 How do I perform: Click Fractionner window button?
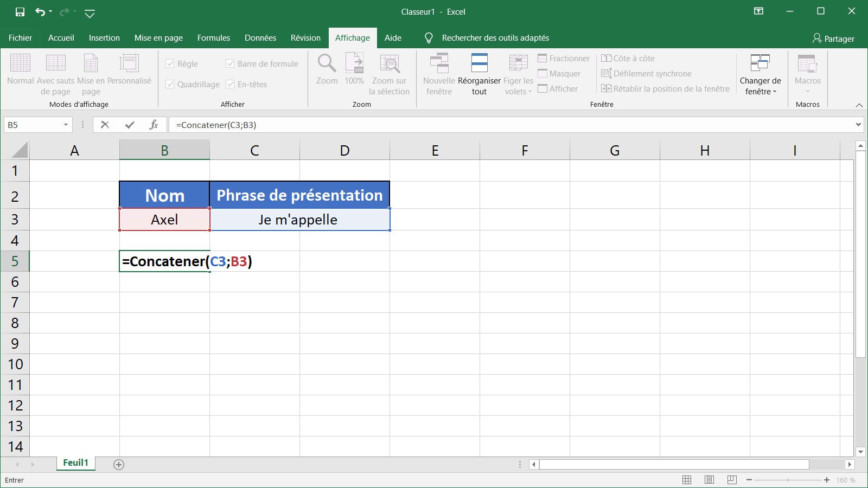(x=563, y=59)
